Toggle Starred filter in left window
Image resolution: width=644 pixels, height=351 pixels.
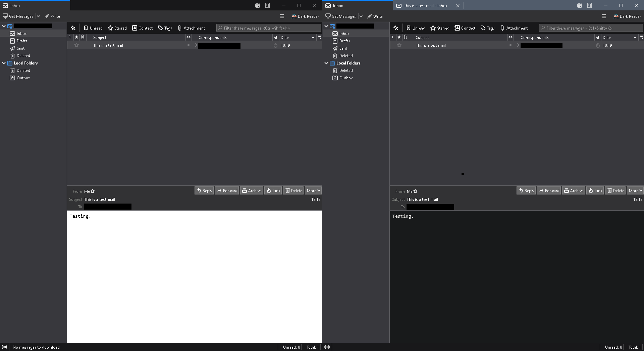(117, 28)
